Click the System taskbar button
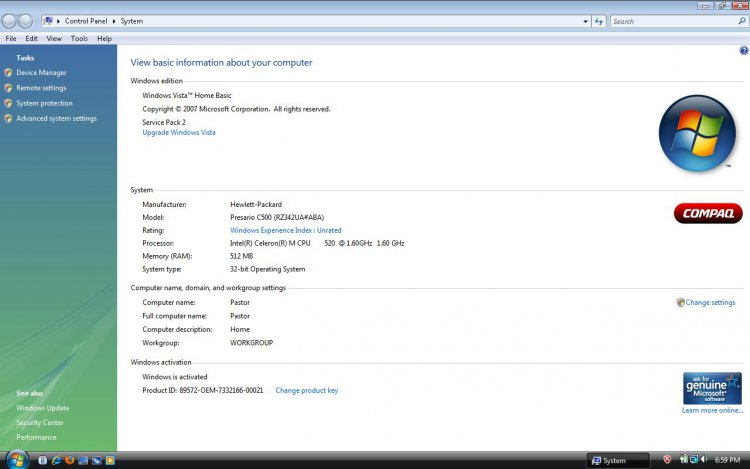Viewport: 750px width, 469px height. pyautogui.click(x=618, y=460)
